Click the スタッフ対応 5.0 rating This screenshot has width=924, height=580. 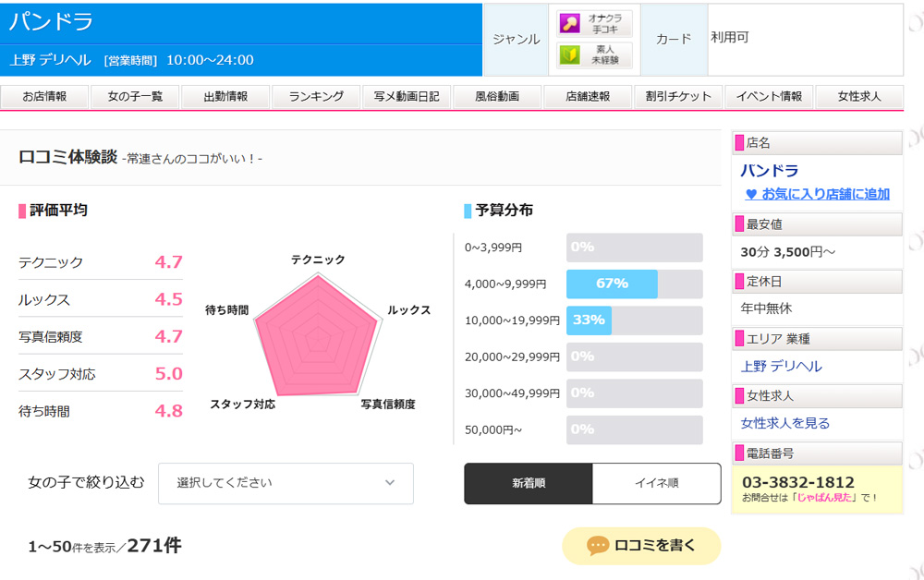point(100,374)
